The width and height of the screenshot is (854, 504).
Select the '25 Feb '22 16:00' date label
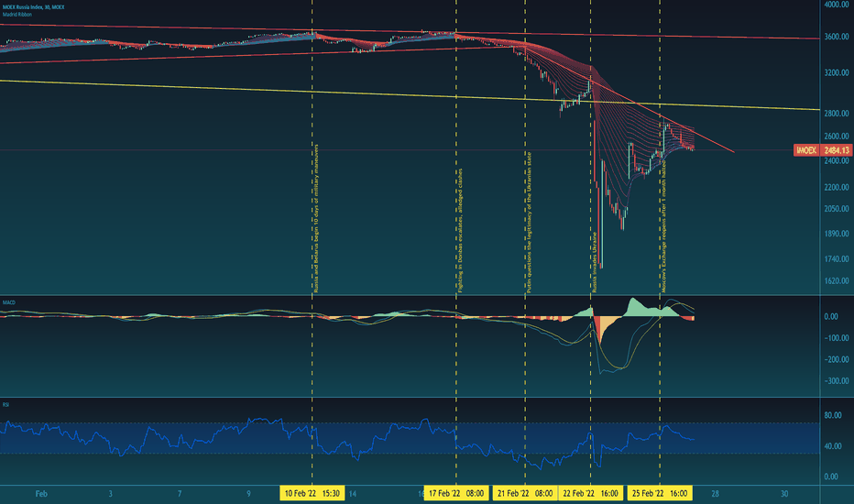click(660, 494)
